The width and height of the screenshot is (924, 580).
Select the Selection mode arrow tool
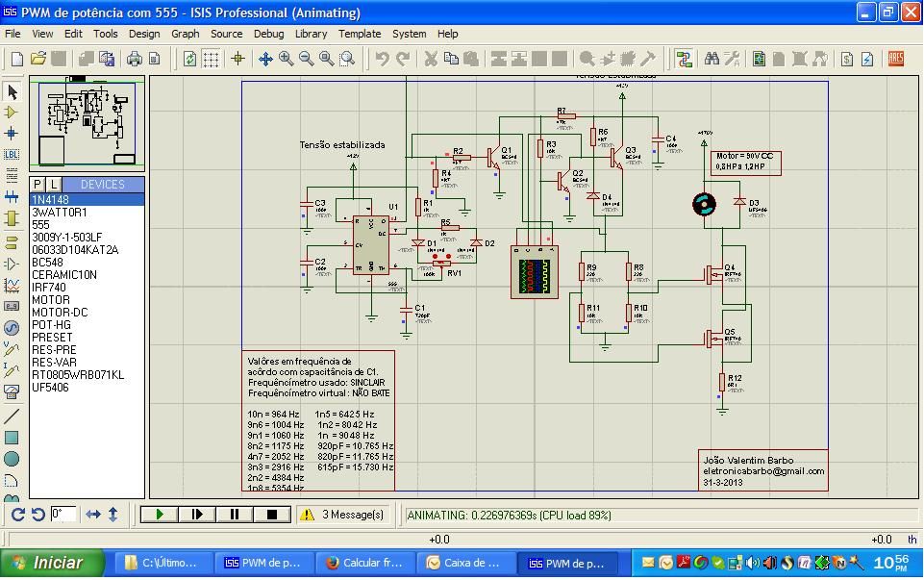(x=12, y=91)
